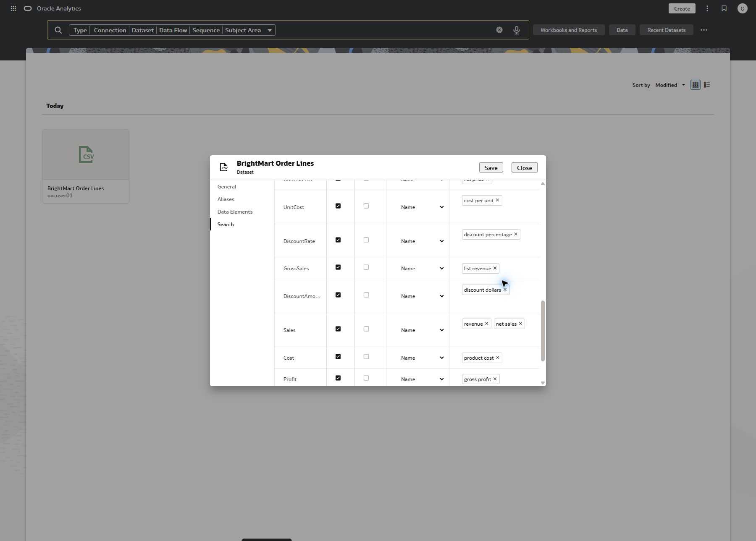Uncheck the DiscountRate index checkbox

pyautogui.click(x=338, y=240)
